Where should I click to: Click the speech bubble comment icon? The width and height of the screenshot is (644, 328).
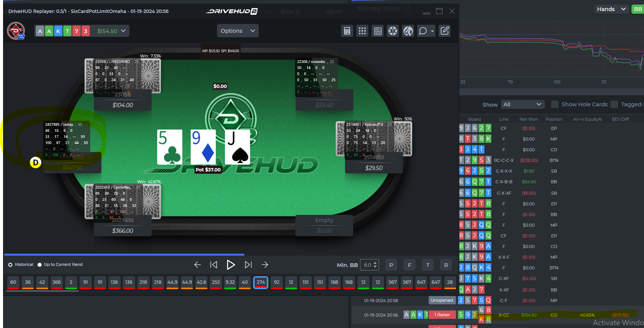[422, 31]
